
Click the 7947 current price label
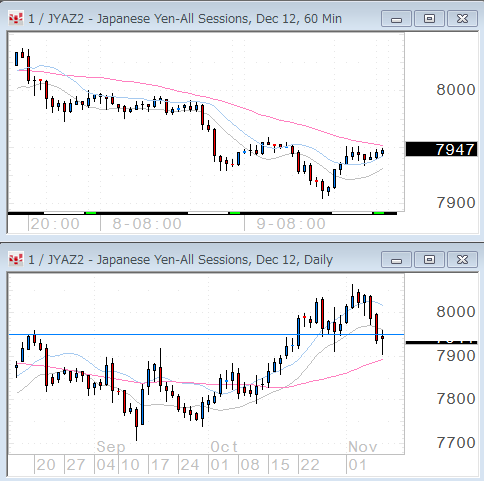tap(442, 149)
